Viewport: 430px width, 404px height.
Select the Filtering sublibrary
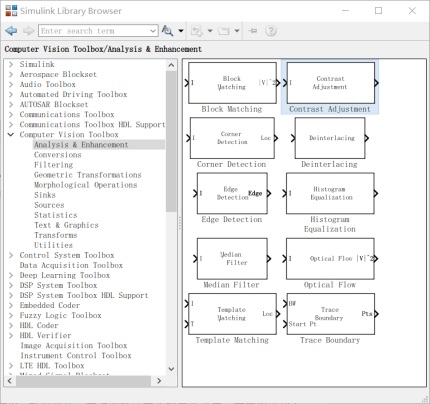click(x=54, y=165)
